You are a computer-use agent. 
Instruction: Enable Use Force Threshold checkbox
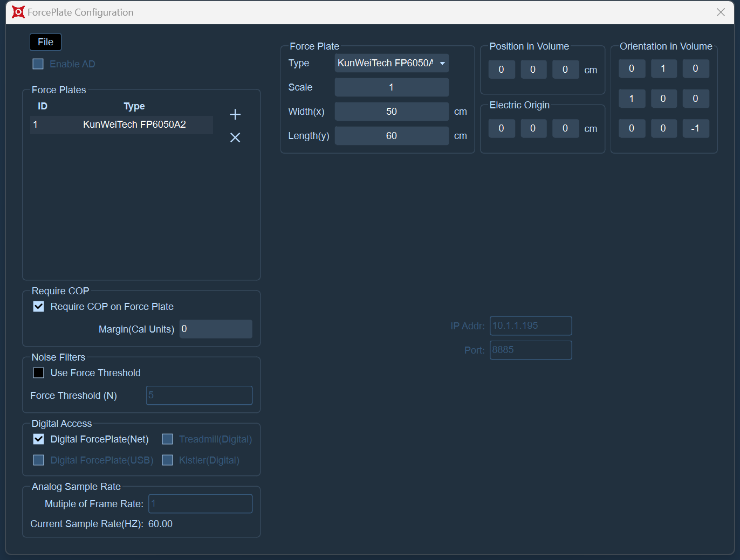(39, 373)
